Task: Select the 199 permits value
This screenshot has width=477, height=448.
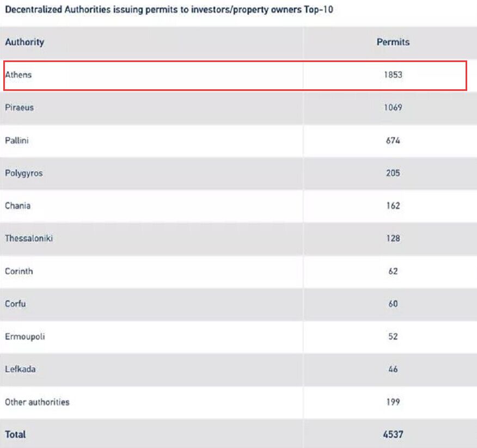Action: (393, 402)
